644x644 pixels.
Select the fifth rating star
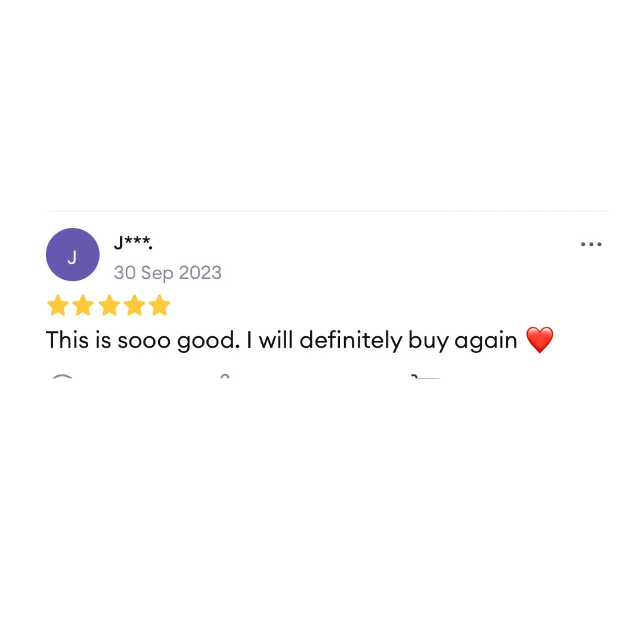point(160,305)
